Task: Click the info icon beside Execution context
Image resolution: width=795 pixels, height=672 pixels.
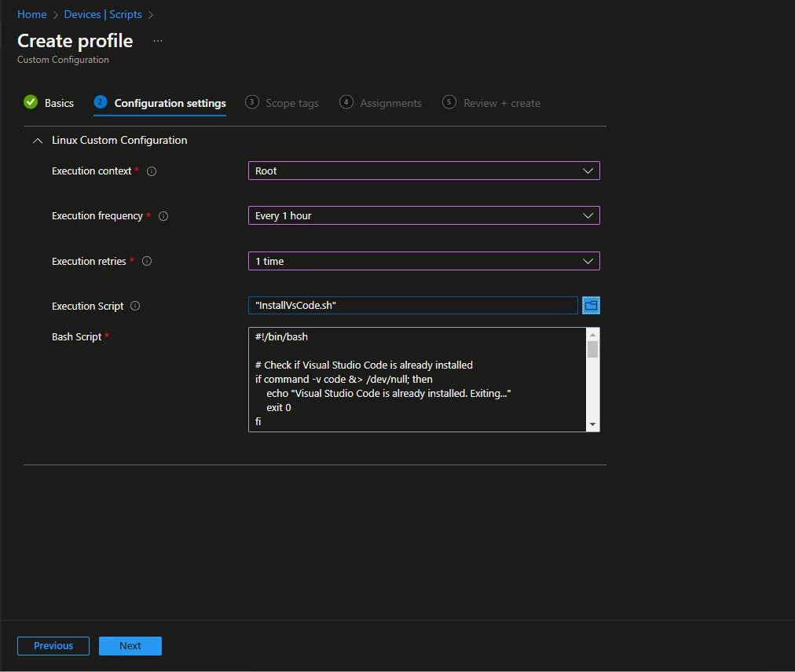Action: tap(151, 171)
